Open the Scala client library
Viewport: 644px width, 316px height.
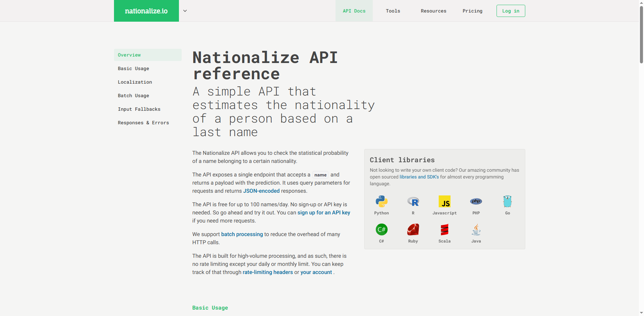tap(444, 230)
